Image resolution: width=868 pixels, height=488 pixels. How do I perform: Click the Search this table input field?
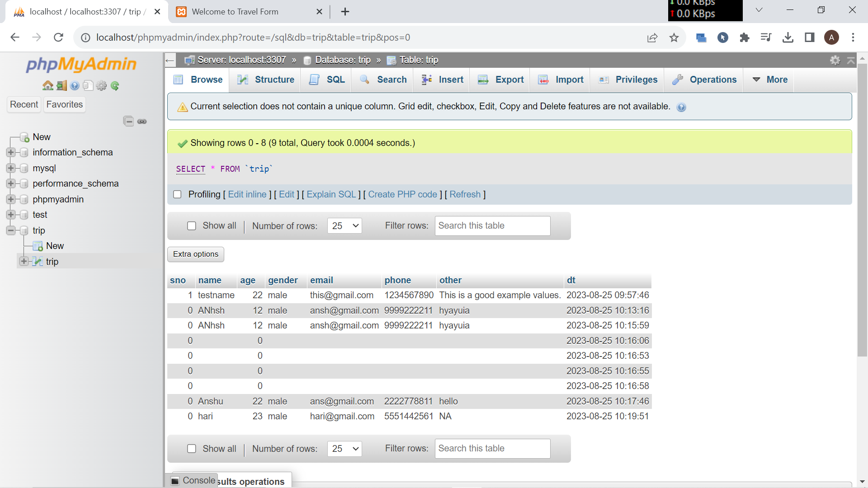click(x=492, y=225)
